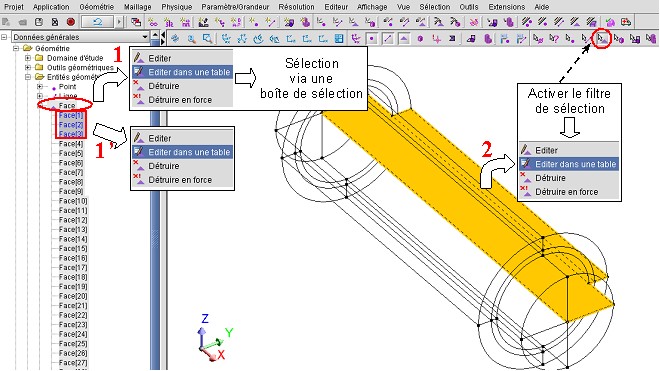
Task: Click the red record button icon
Action: [71, 22]
